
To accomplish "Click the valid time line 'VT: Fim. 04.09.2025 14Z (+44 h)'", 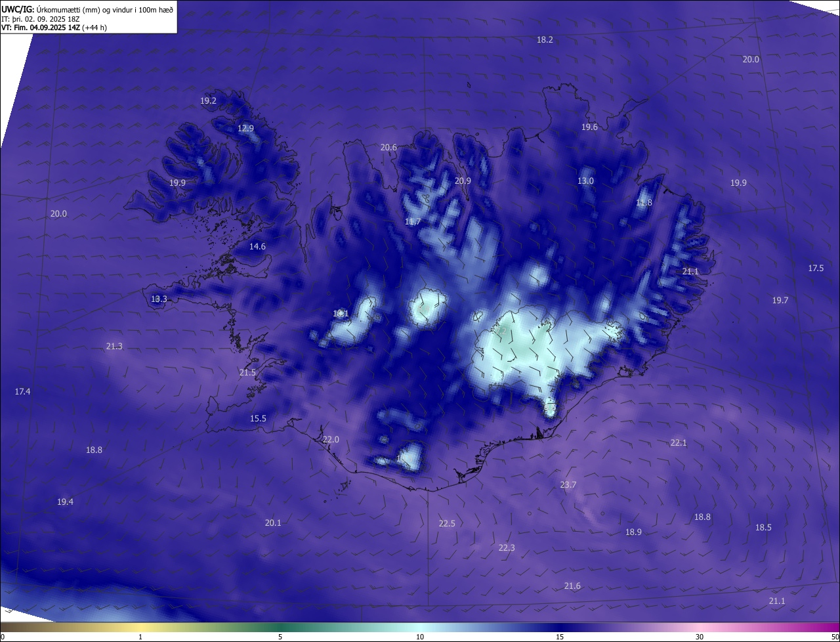I will [54, 28].
